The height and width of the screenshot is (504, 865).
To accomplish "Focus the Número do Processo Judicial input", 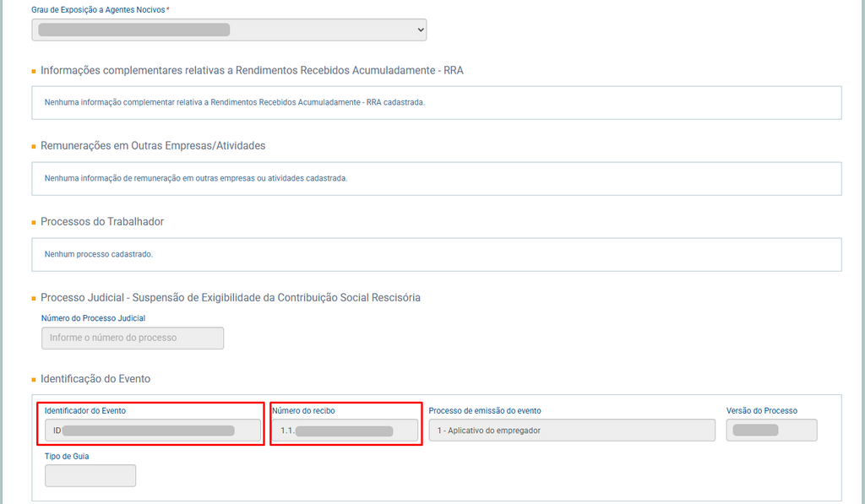I will click(x=133, y=338).
